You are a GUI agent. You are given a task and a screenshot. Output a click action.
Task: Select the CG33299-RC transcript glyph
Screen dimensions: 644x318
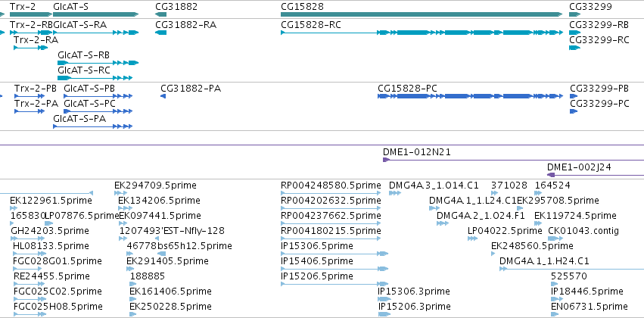[x=574, y=48]
